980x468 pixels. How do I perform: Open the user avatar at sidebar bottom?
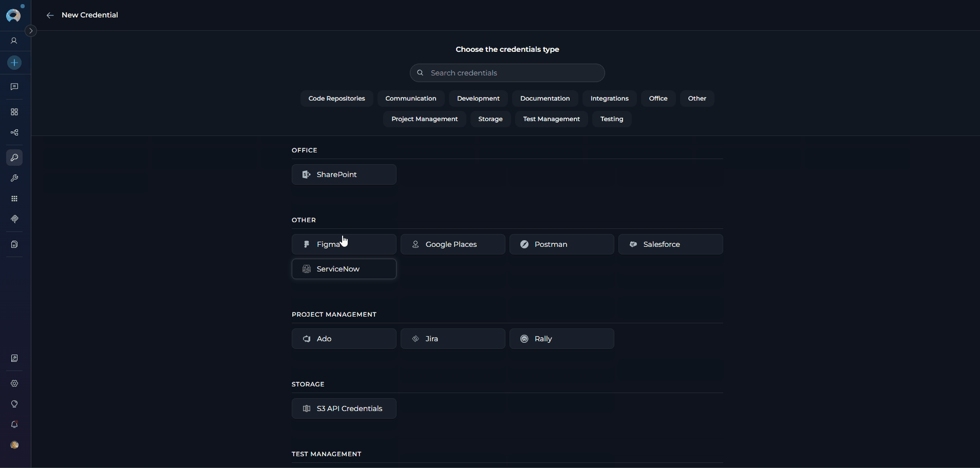(x=14, y=445)
